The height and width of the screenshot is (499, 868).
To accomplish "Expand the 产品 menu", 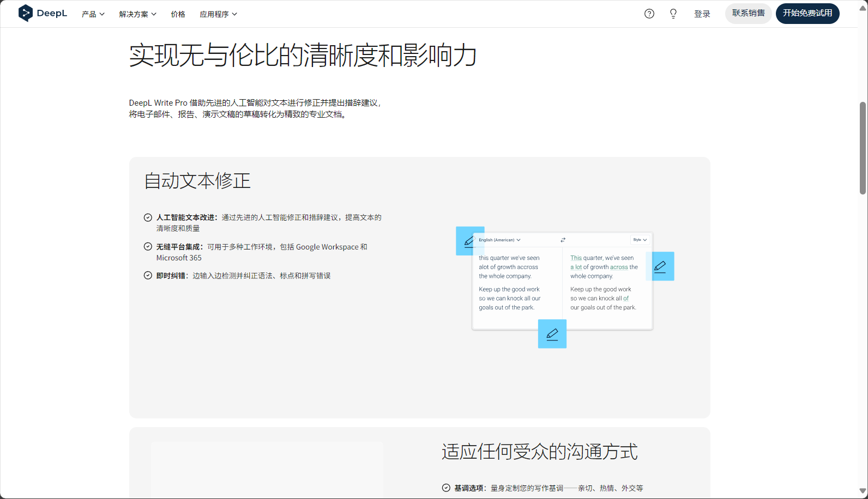I will (x=93, y=14).
